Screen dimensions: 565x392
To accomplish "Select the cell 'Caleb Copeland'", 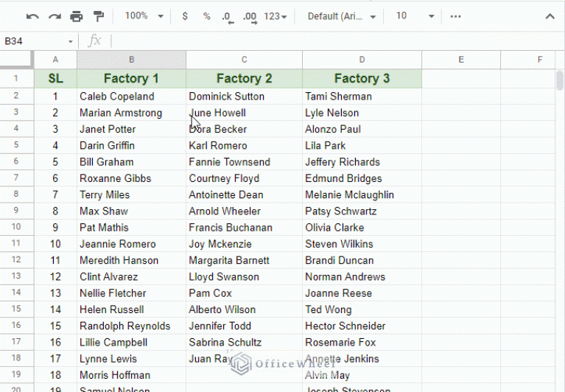I will pyautogui.click(x=132, y=97).
